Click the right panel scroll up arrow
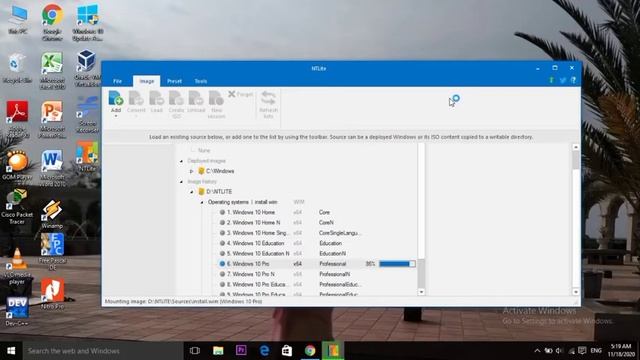Screen dimensions: 640x360 point(576,147)
